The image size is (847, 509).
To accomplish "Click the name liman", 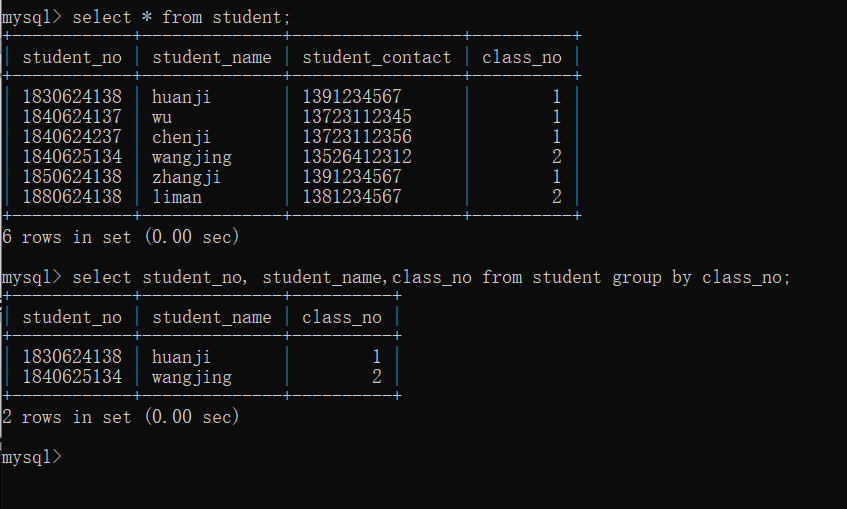I will (x=177, y=197).
